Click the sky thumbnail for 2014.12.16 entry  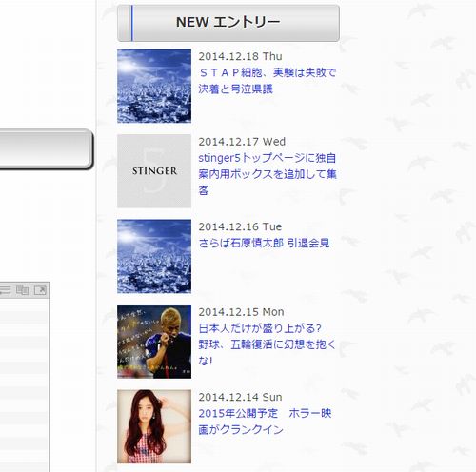pos(154,256)
